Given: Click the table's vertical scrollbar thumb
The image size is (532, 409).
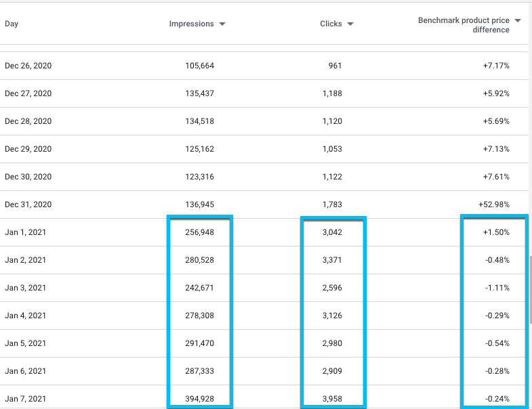Looking at the screenshot, I should click(530, 290).
